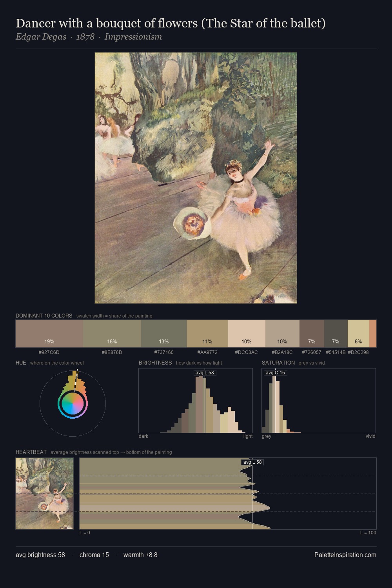Click the #726057 swatch at 7%

point(312,334)
